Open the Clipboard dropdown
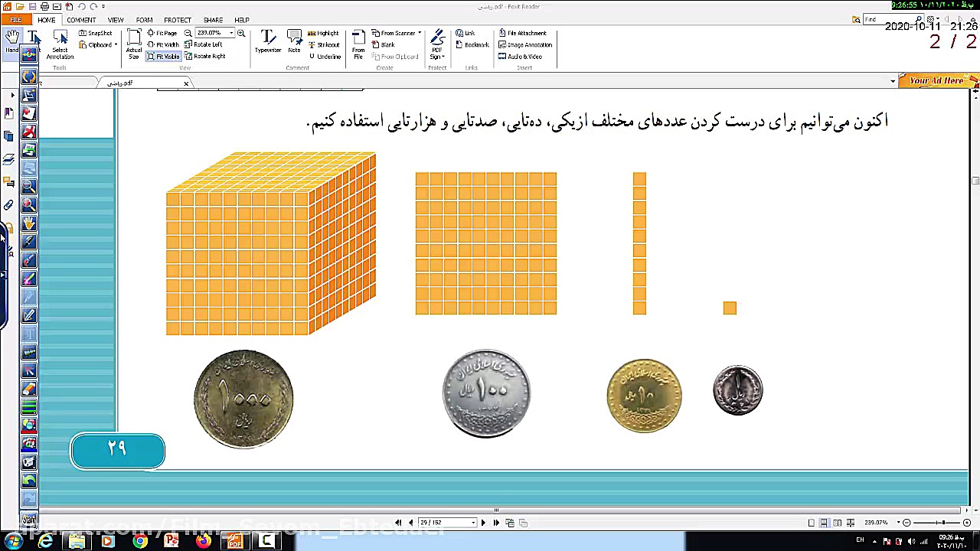 point(115,44)
